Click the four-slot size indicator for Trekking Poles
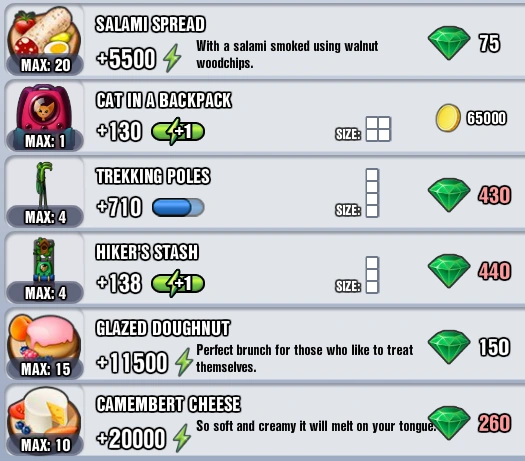This screenshot has height=461, width=525. tap(372, 193)
